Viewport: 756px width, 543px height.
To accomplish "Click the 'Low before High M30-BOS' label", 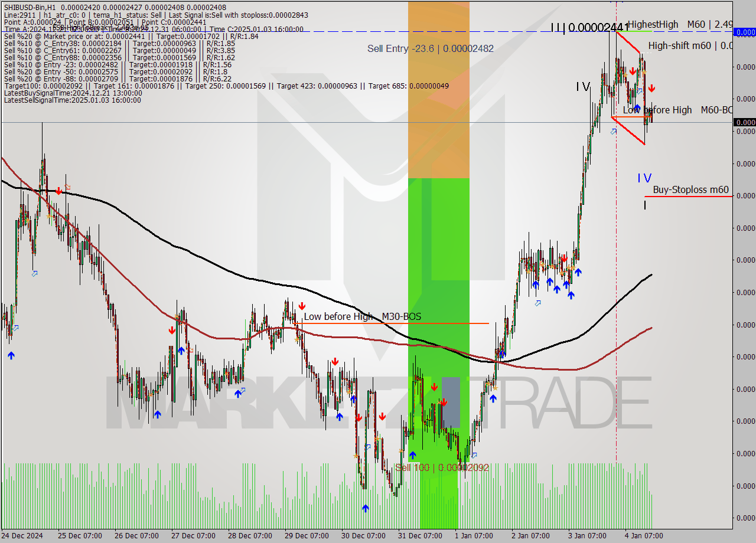I will point(362,317).
